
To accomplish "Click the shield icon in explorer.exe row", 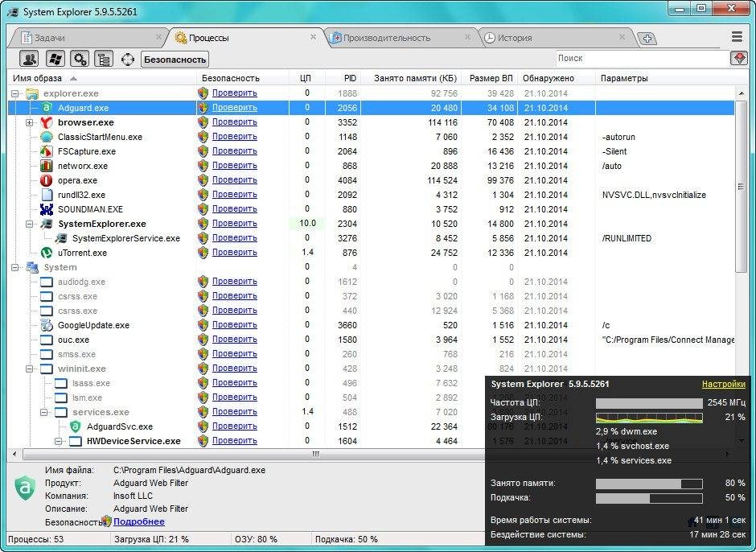I will (203, 93).
